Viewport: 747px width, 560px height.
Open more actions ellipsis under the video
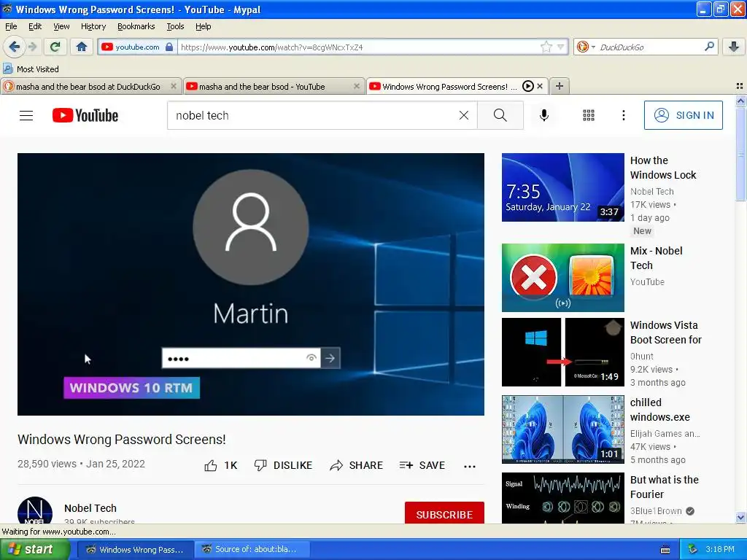470,466
